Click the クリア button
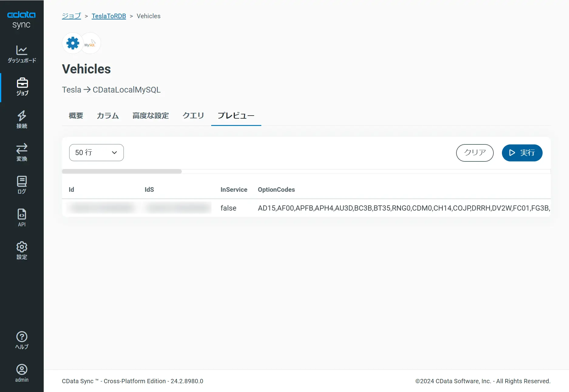The image size is (569, 392). pos(475,153)
